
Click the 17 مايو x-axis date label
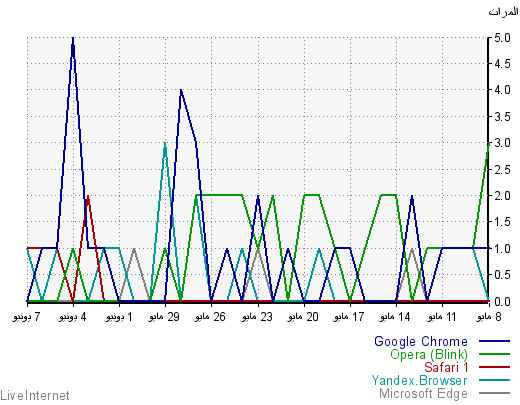(349, 317)
